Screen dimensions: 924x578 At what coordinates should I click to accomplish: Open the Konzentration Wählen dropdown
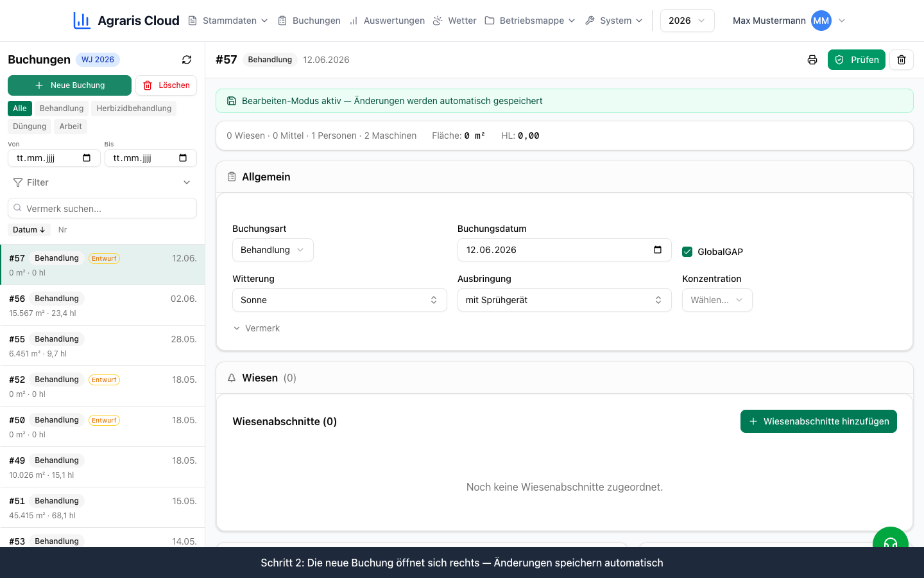717,300
